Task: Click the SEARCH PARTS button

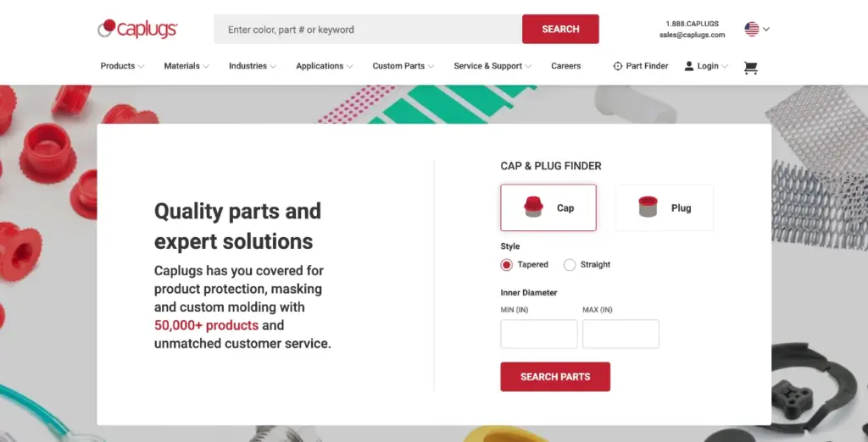Action: [x=555, y=377]
